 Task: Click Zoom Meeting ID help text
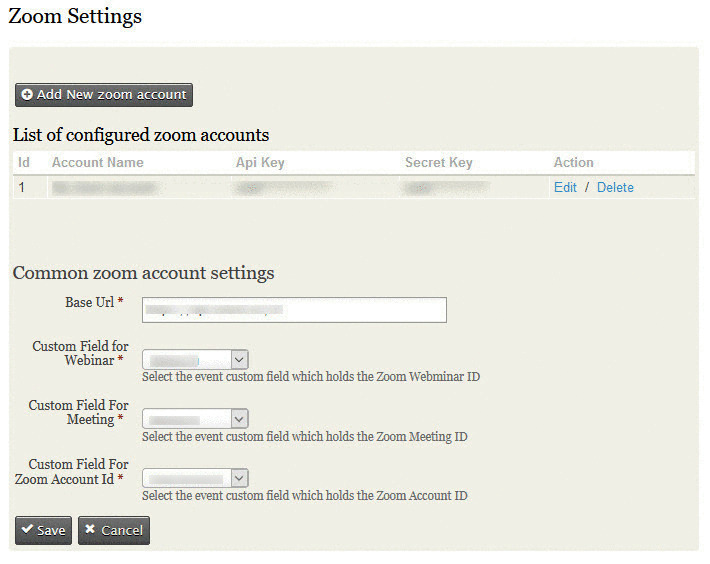click(x=305, y=436)
